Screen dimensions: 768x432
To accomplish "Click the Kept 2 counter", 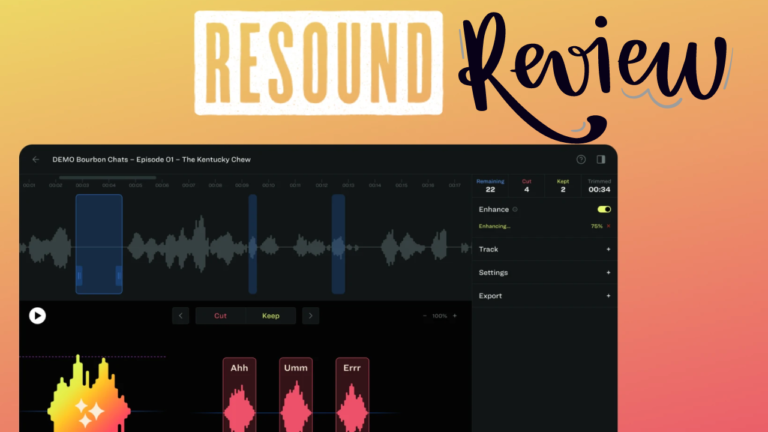I will coord(563,186).
